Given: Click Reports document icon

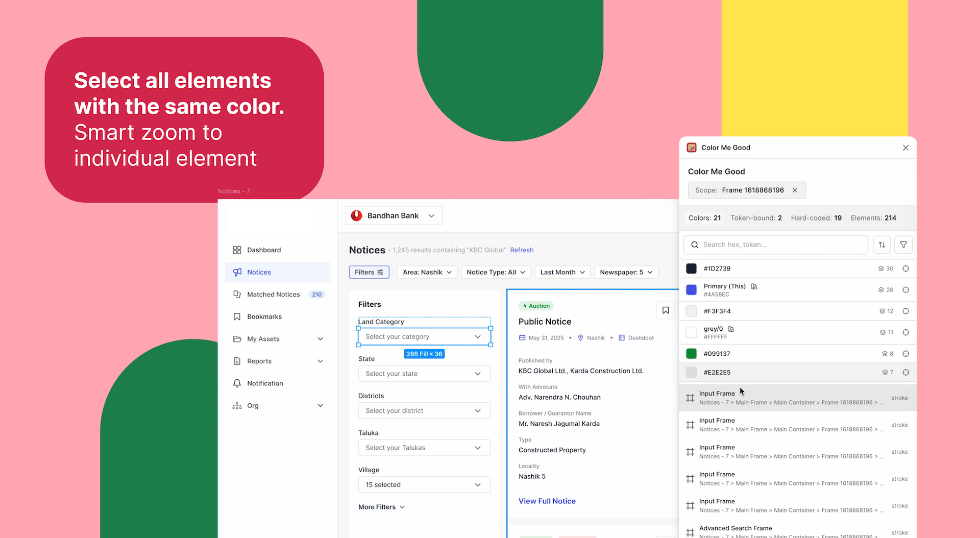Looking at the screenshot, I should [x=237, y=361].
